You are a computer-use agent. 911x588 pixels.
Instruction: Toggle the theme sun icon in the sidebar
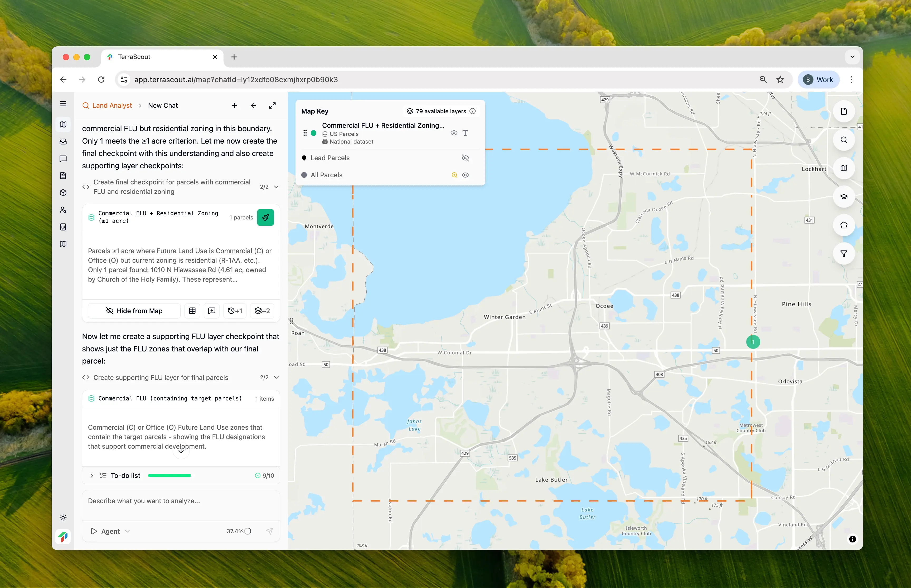click(x=64, y=518)
